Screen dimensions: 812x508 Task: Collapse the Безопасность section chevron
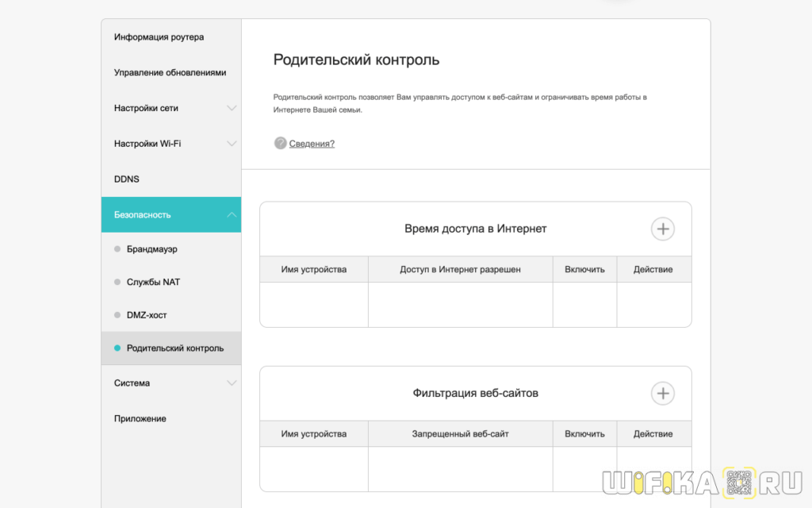pyautogui.click(x=232, y=214)
